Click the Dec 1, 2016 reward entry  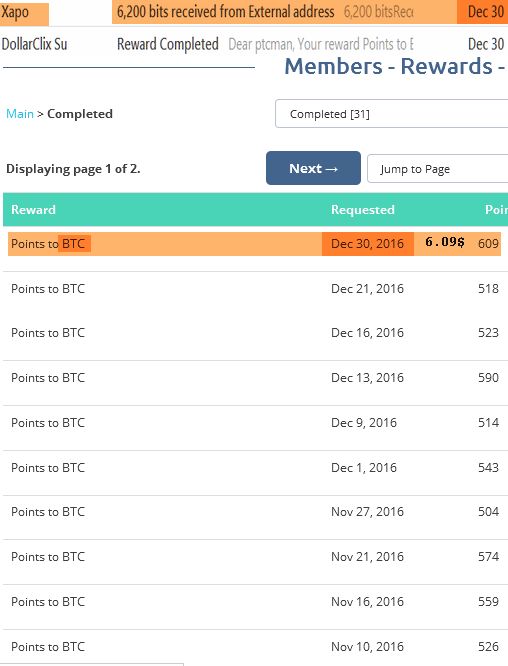[x=255, y=468]
